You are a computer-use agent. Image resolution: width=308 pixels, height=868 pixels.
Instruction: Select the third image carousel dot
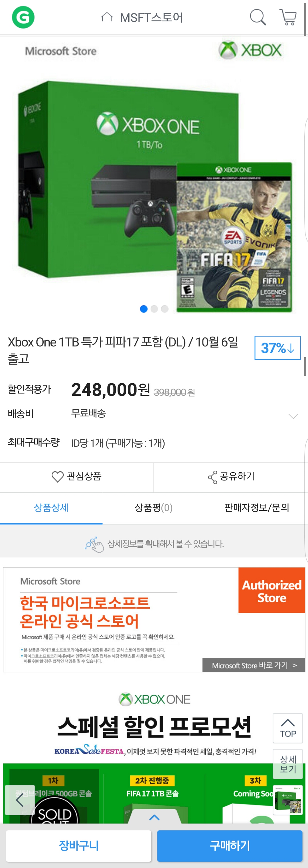click(x=165, y=309)
